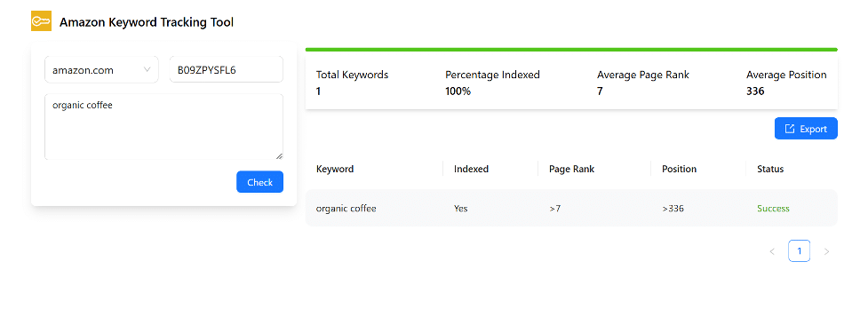
Task: Click the keywords textarea with organic coffee
Action: tap(163, 127)
